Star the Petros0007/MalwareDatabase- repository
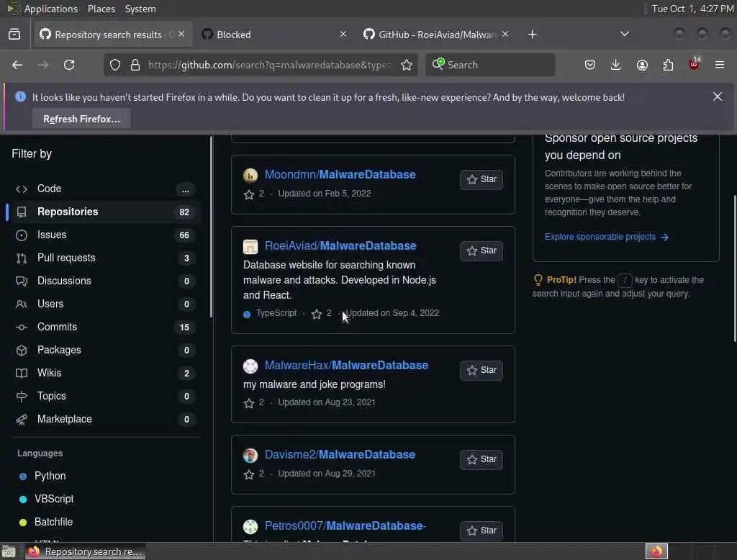Screen dimensions: 737x560 pos(481,530)
